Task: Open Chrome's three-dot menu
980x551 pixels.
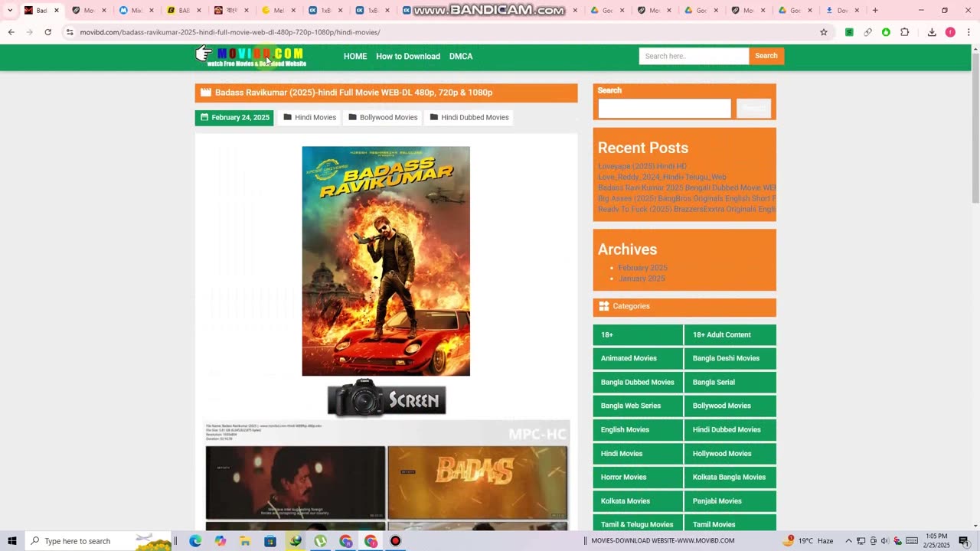Action: (x=969, y=32)
